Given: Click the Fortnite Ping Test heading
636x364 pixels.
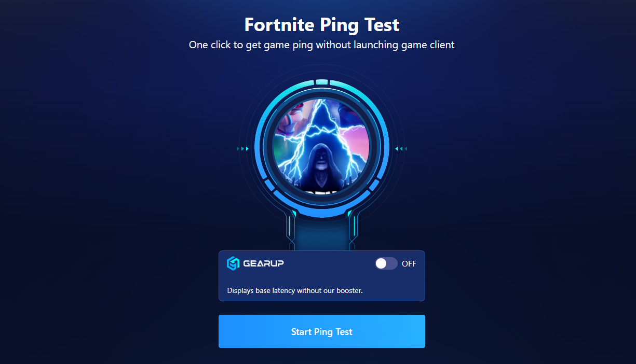Looking at the screenshot, I should [x=322, y=24].
